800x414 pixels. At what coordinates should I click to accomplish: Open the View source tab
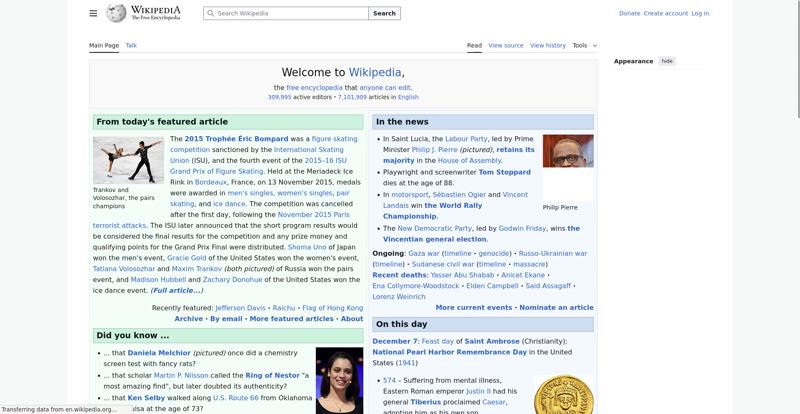tap(506, 45)
